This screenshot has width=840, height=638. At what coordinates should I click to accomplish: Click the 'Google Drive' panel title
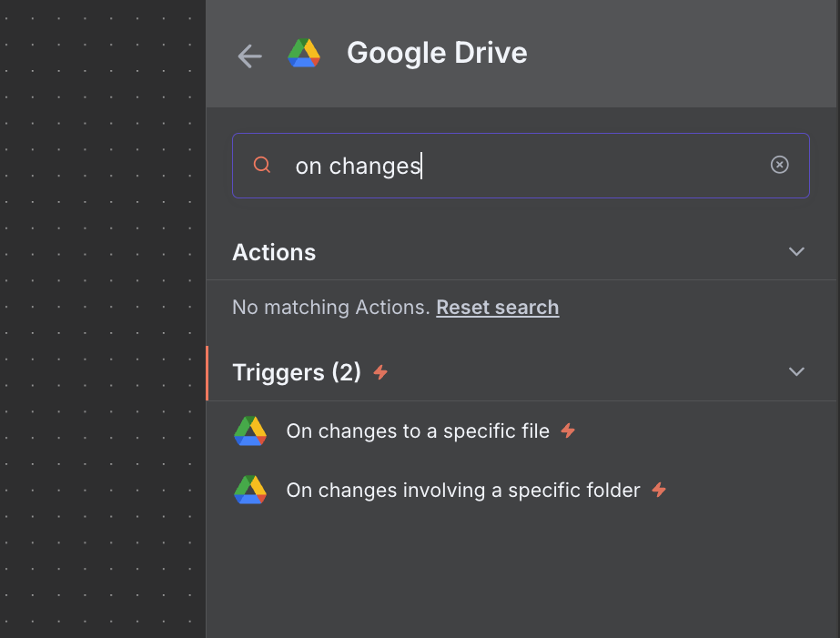point(437,53)
